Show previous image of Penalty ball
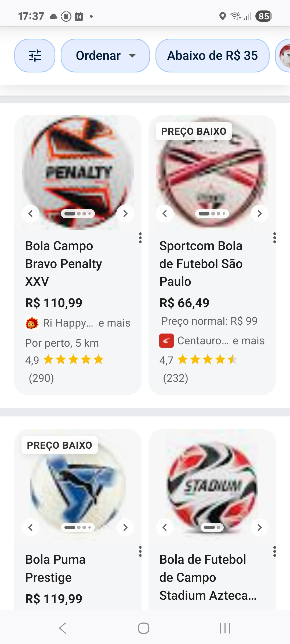 pyautogui.click(x=31, y=214)
